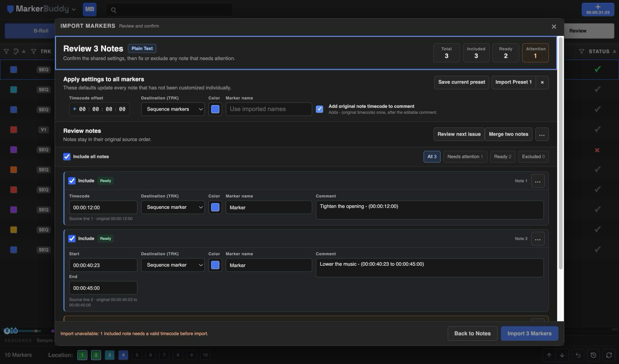Click Review next issue button

click(x=459, y=134)
